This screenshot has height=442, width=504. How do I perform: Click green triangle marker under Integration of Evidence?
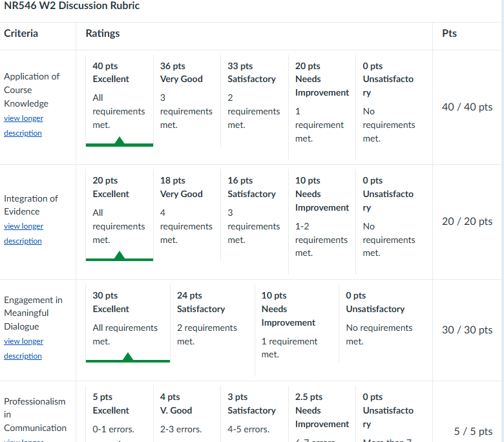click(119, 256)
